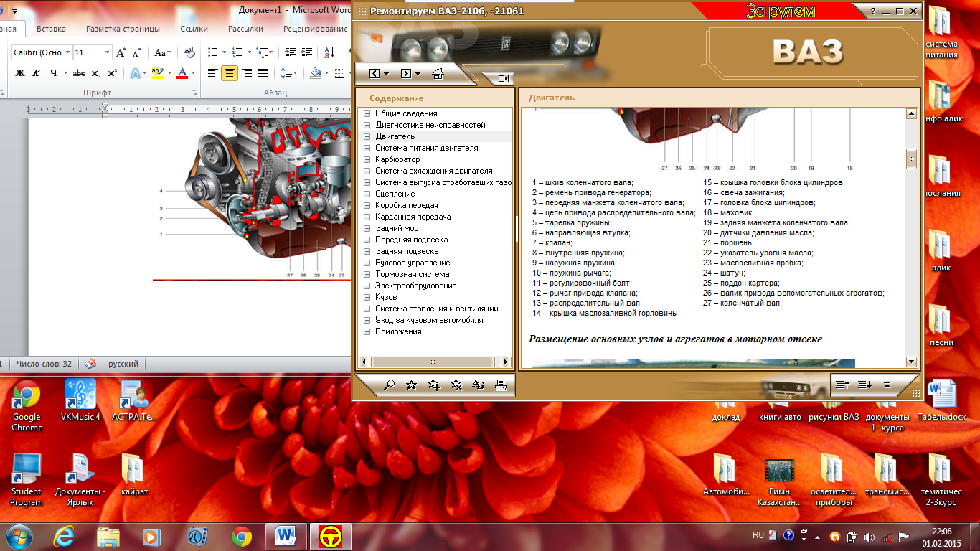980x551 pixels.
Task: Align text right in Word
Action: (246, 72)
